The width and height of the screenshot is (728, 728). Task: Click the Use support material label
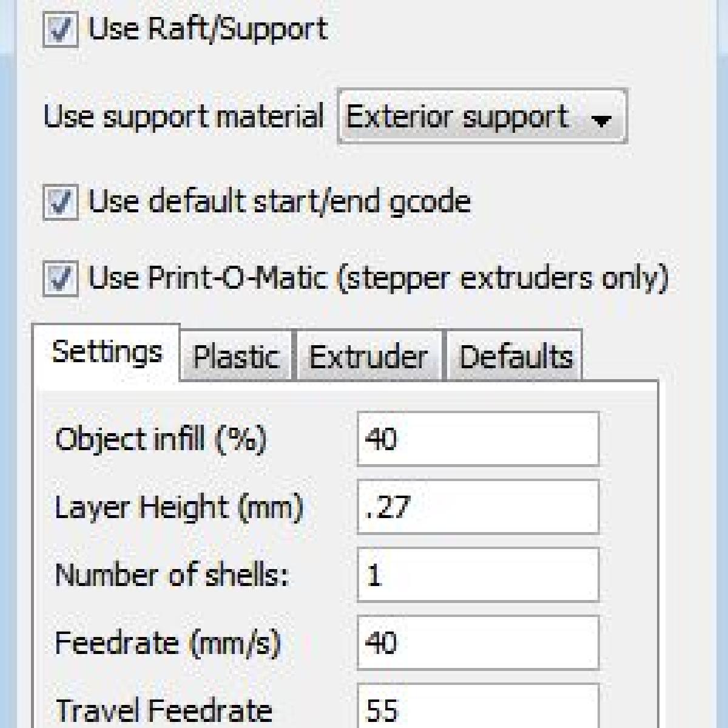[x=183, y=116]
